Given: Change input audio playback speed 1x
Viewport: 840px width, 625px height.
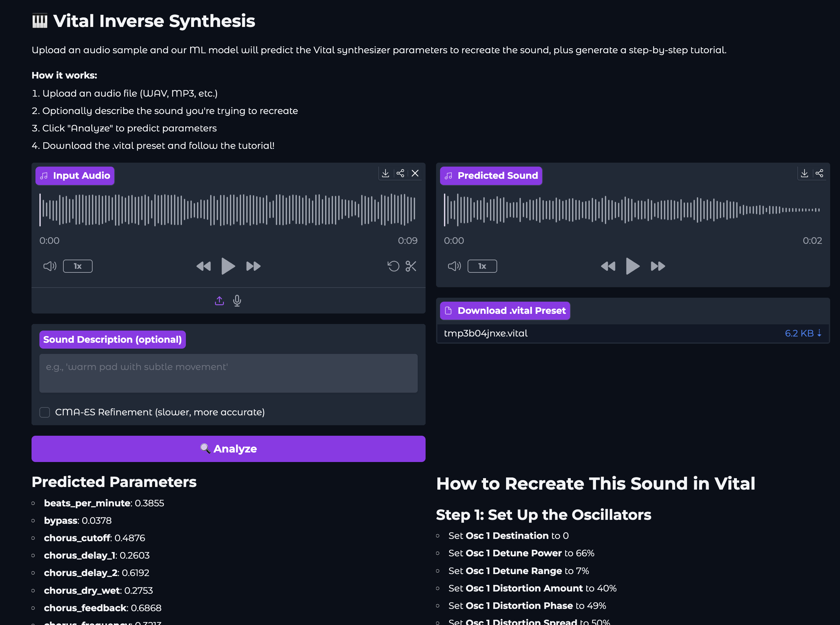Looking at the screenshot, I should pos(77,266).
